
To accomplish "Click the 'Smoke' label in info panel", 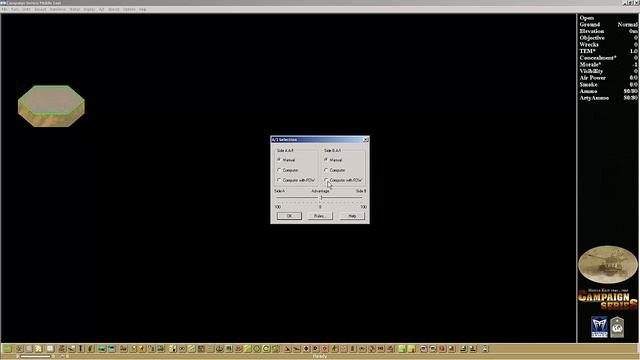I will pyautogui.click(x=588, y=84).
